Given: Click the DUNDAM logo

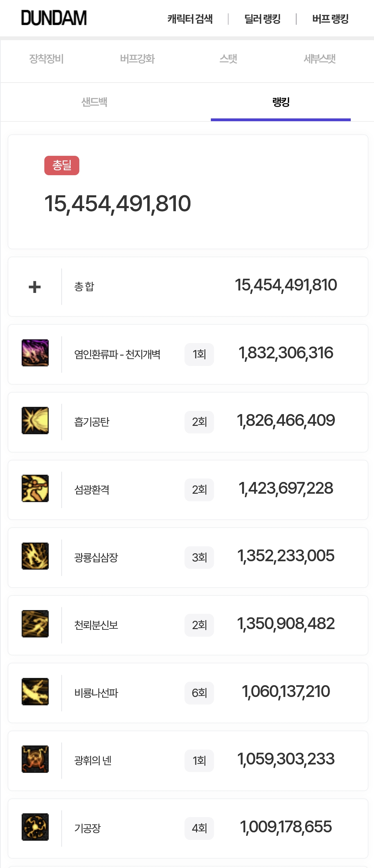Looking at the screenshot, I should click(54, 18).
